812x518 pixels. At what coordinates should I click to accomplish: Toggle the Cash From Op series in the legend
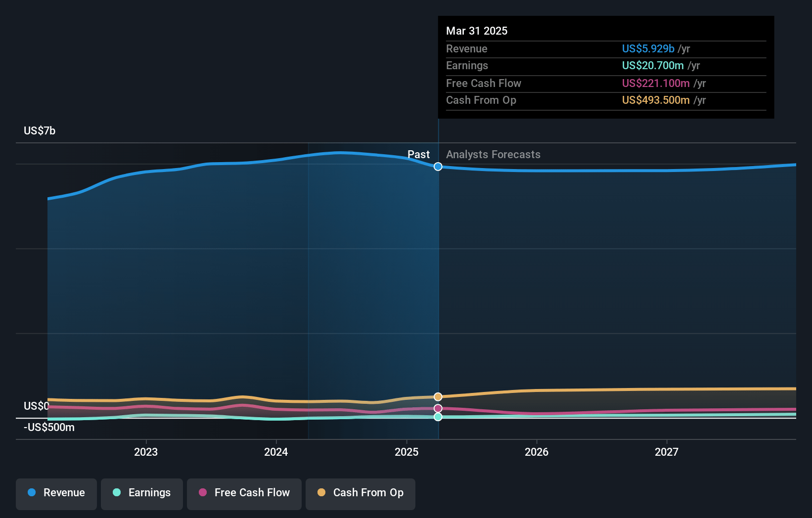click(361, 494)
